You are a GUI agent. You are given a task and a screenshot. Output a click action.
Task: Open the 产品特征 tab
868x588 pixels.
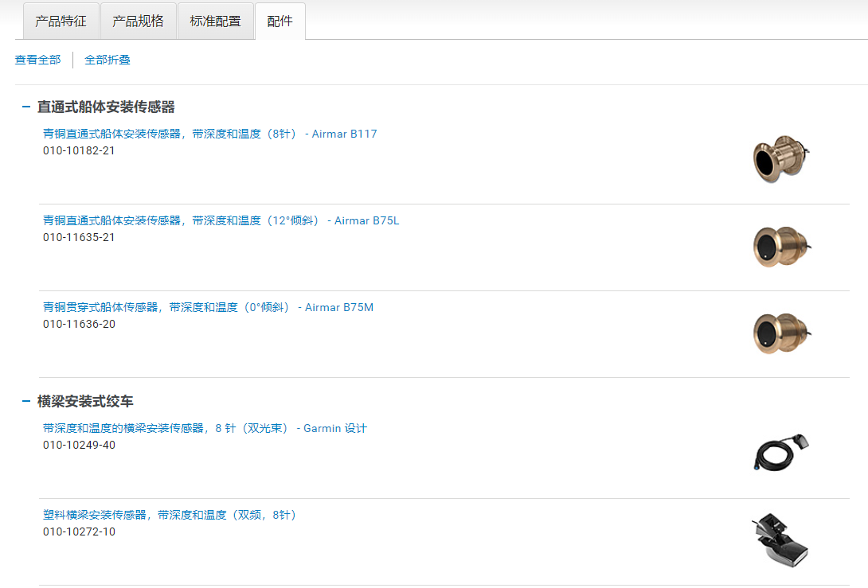[x=61, y=21]
